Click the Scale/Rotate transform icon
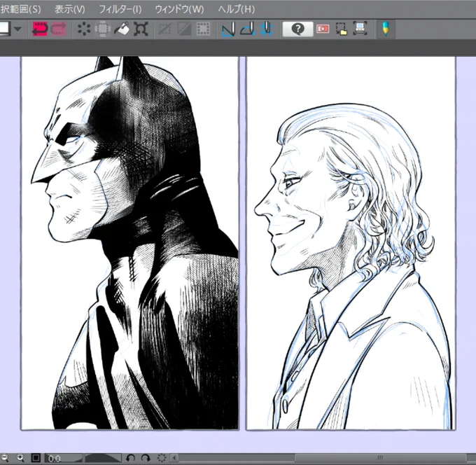This screenshot has height=465, width=476. pos(141,29)
